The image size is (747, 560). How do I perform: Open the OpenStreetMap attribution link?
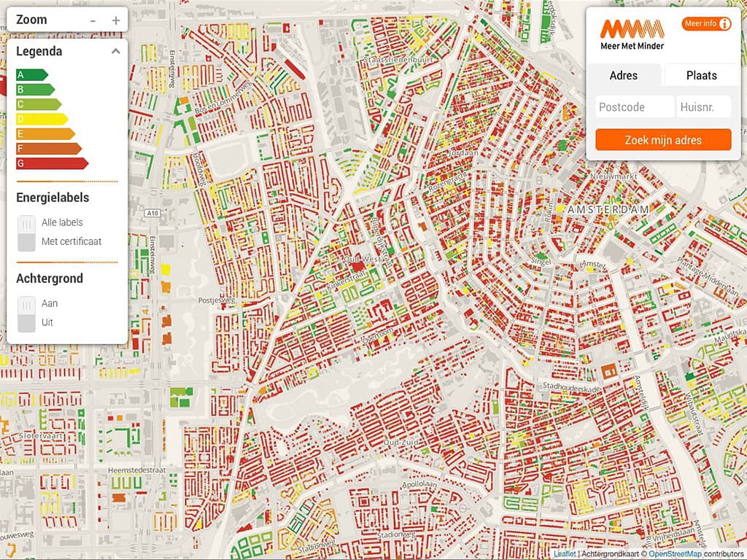(675, 554)
